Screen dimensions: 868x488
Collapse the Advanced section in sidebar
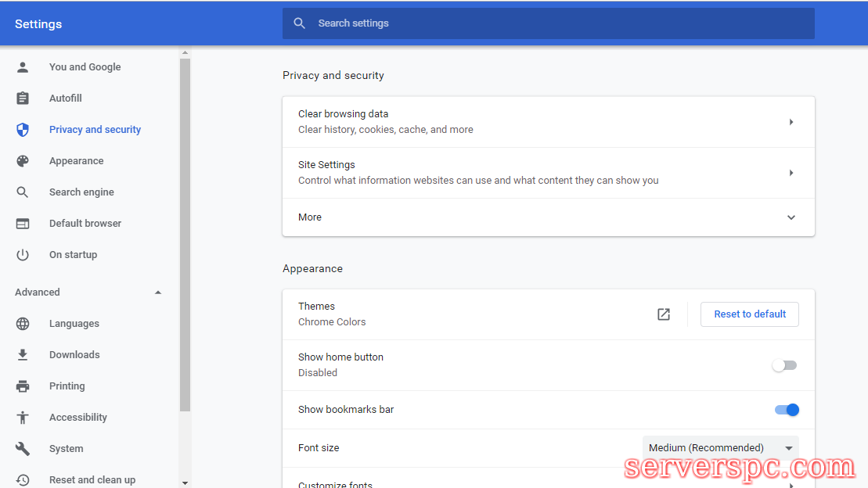pyautogui.click(x=158, y=292)
